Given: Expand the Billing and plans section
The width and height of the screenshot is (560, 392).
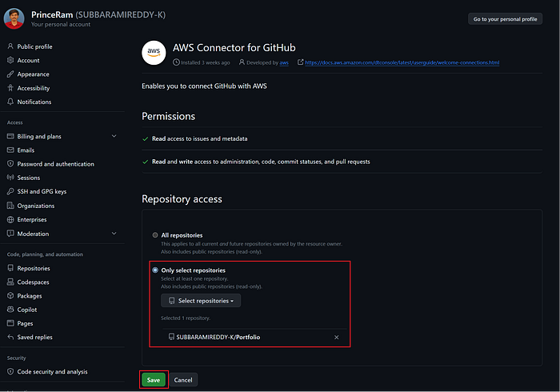Looking at the screenshot, I should (114, 137).
